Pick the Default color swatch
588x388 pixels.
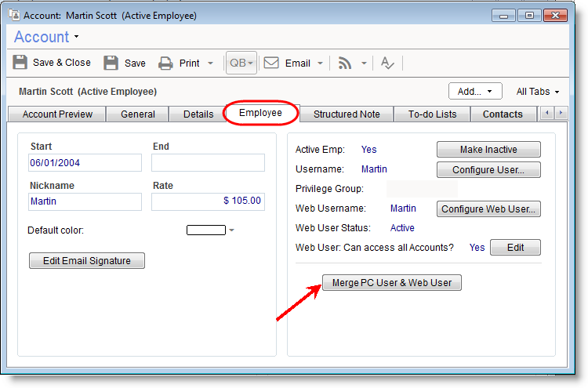click(x=205, y=230)
